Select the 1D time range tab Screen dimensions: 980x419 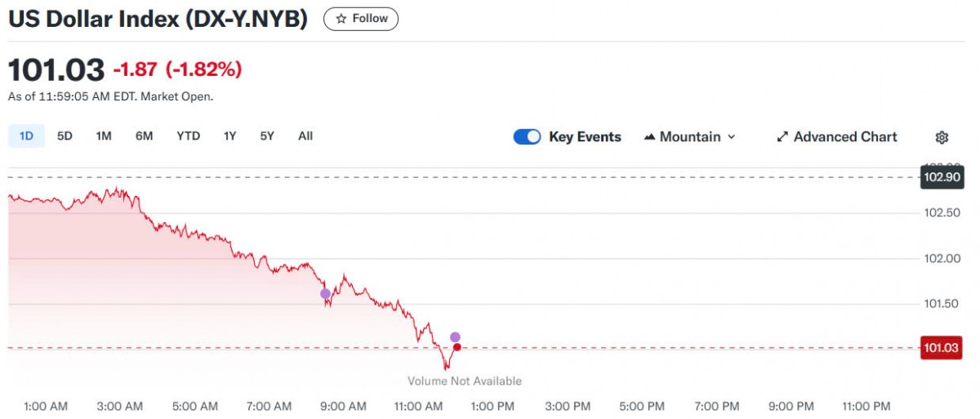pos(26,136)
